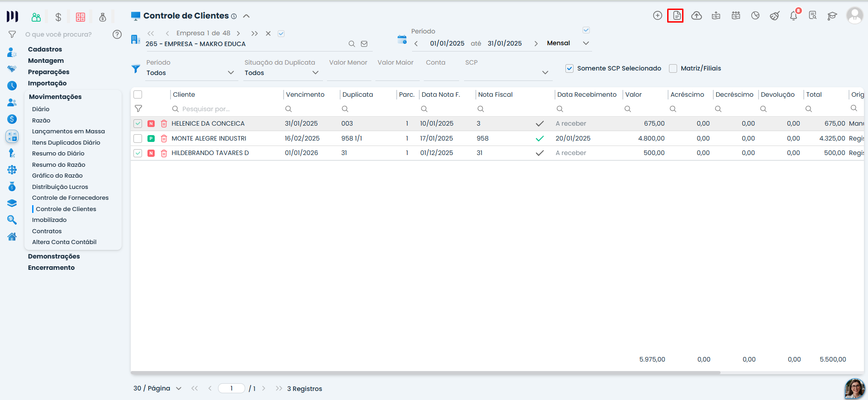Toggle Somente SCP Selecionado checkbox
The image size is (868, 400).
pos(569,68)
